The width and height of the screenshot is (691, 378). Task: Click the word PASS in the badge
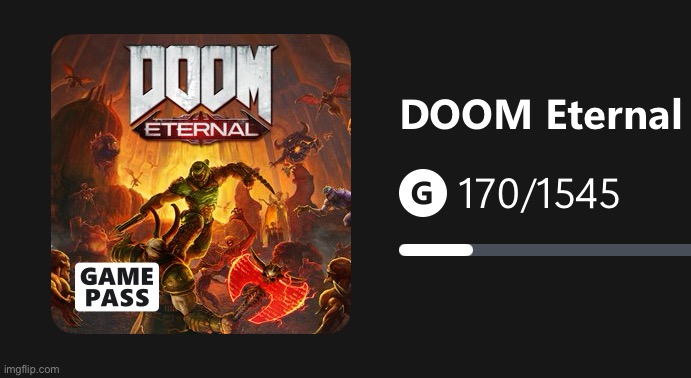pos(117,299)
